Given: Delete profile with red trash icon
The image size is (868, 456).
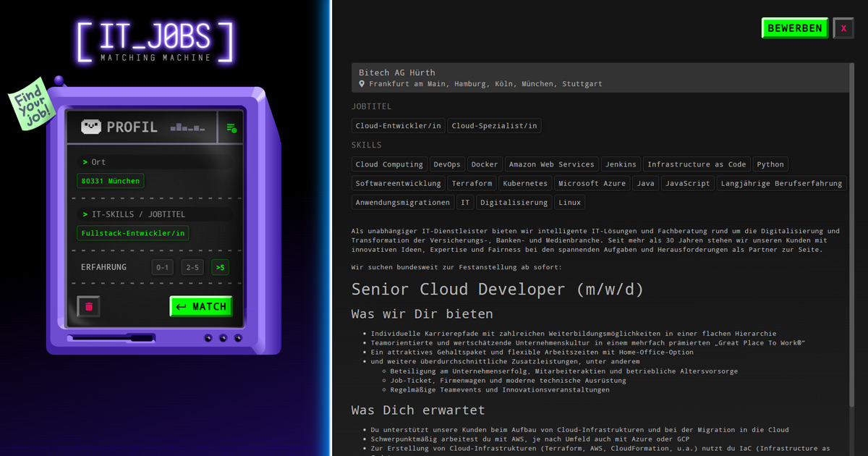Looking at the screenshot, I should 89,306.
